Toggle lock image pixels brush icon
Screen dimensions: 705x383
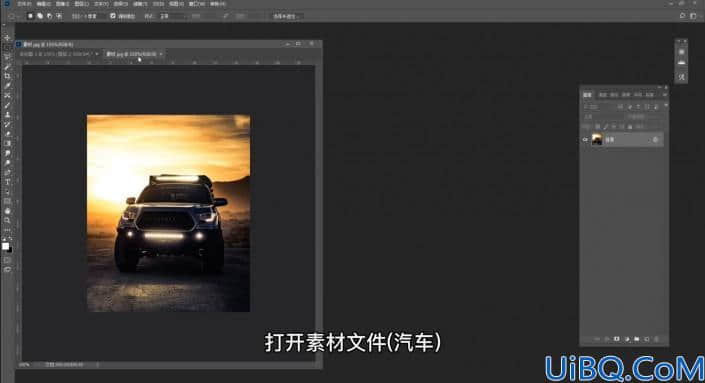605,127
